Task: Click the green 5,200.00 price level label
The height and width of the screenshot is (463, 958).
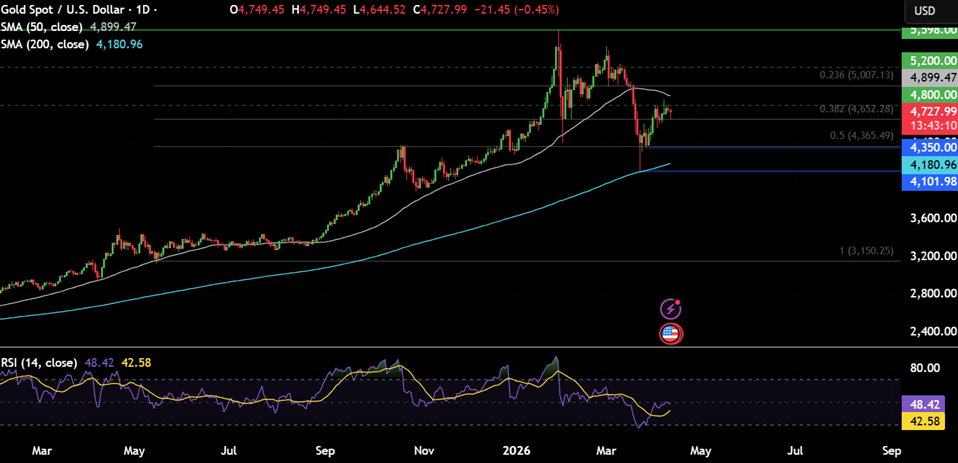Action: click(929, 60)
